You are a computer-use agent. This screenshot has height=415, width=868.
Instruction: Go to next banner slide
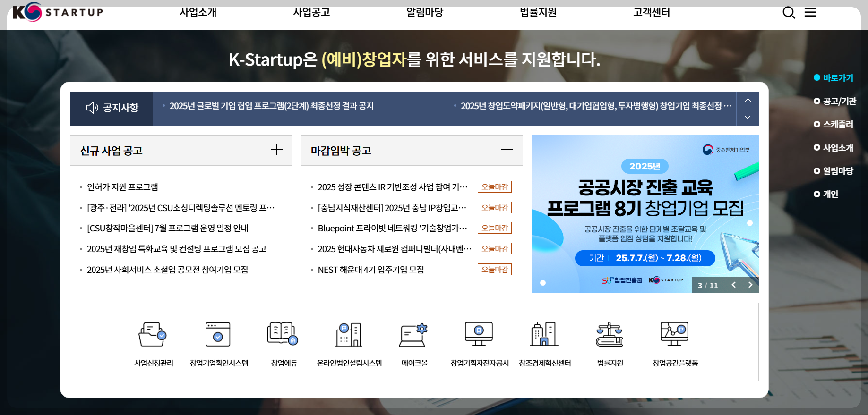point(750,285)
